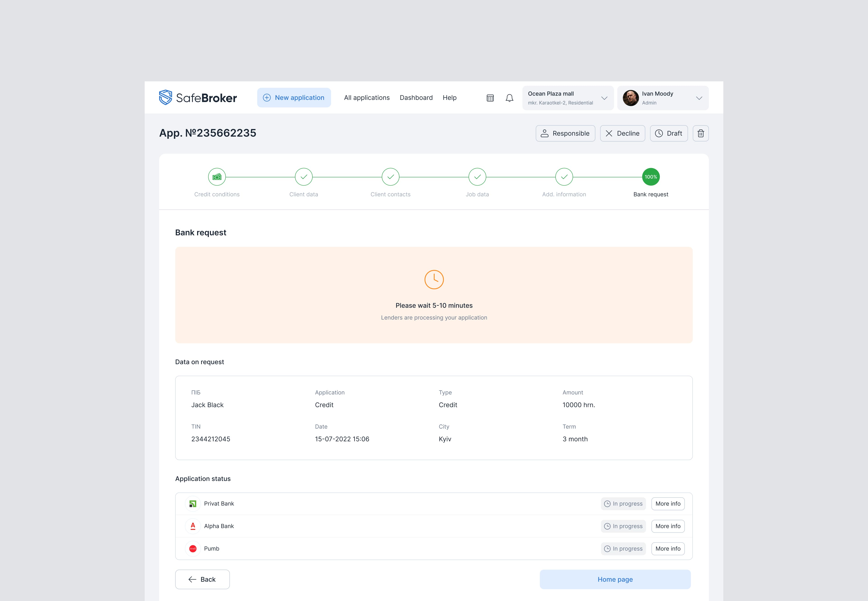
Task: Click the Alpha Bank logo icon
Action: 193,526
